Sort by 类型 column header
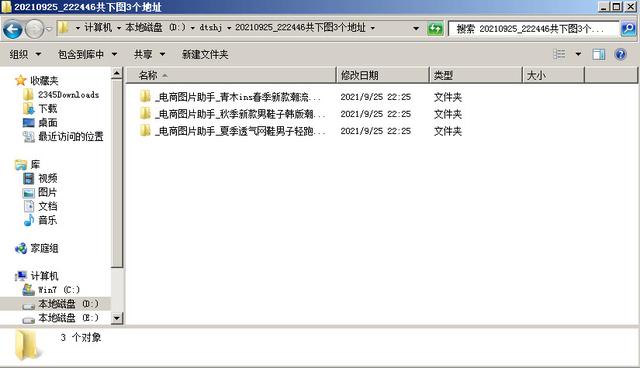This screenshot has width=640, height=368. (x=476, y=75)
